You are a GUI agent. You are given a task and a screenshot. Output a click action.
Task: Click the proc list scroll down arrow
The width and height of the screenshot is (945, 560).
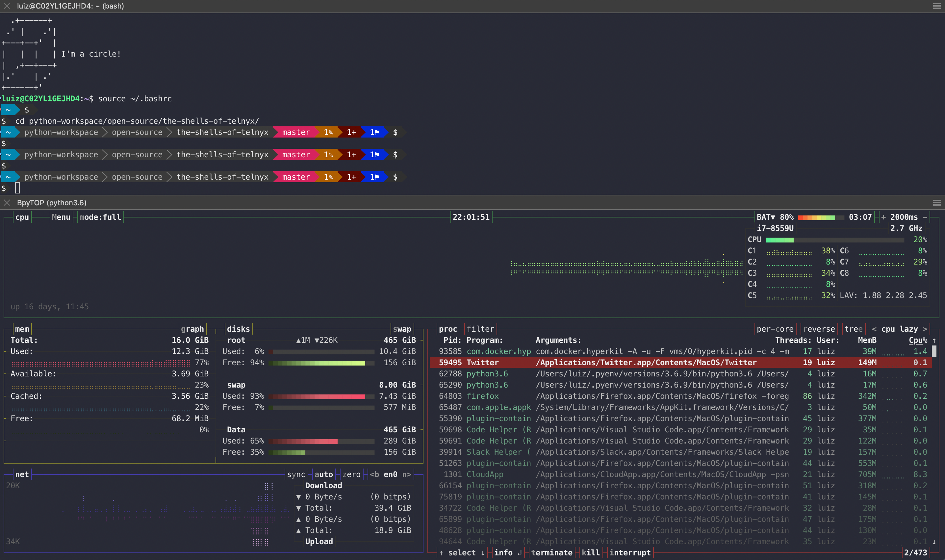934,542
